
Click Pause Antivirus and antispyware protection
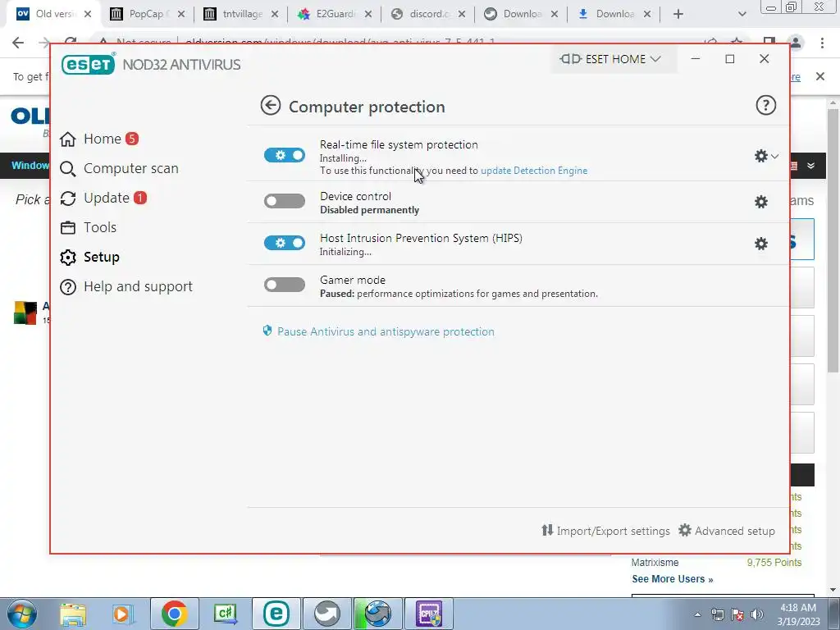[x=386, y=331]
